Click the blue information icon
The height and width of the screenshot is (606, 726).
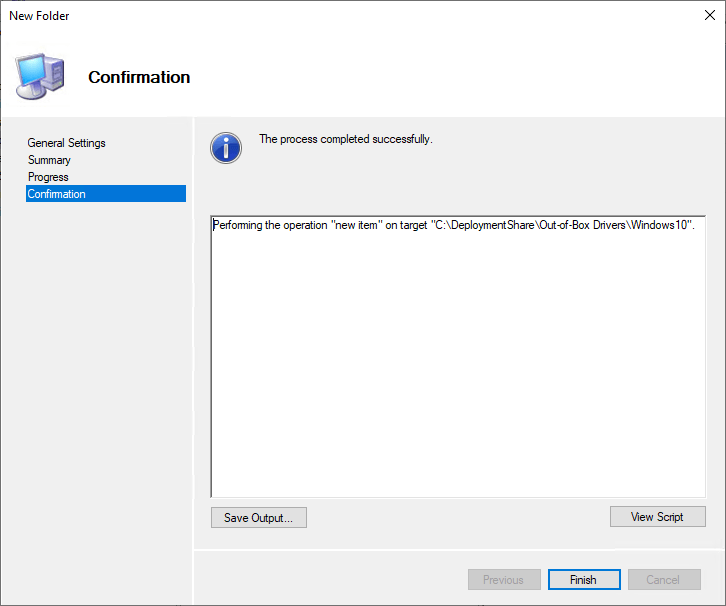pyautogui.click(x=226, y=147)
